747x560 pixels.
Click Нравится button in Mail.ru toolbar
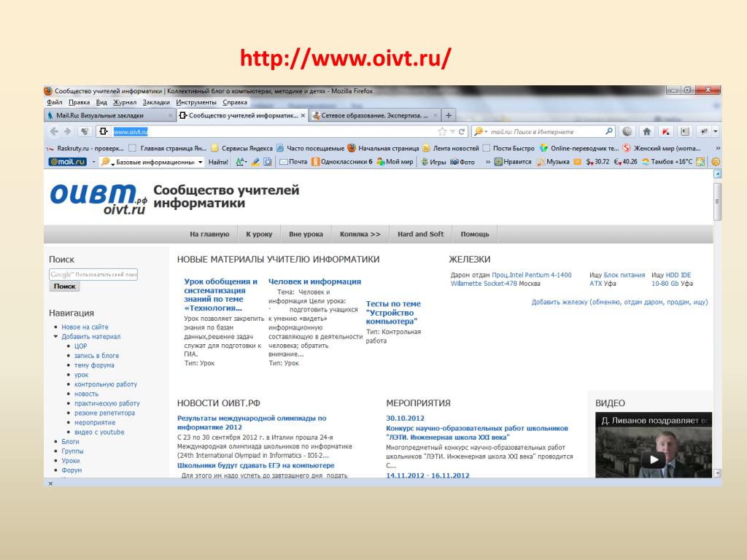tap(513, 162)
